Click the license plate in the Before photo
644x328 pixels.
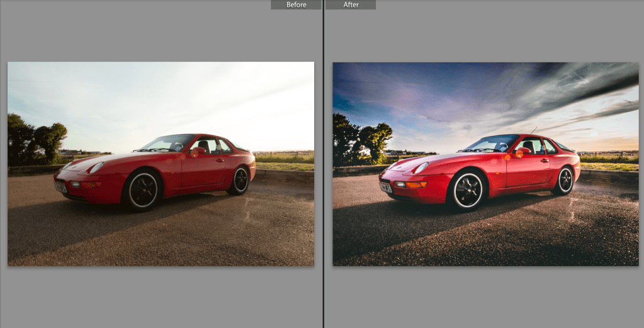60,187
